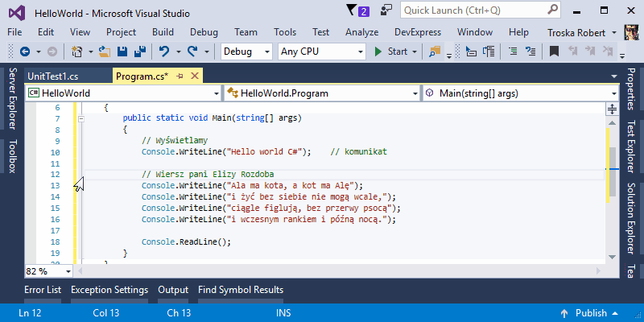Open the Toolbox side panel
The height and width of the screenshot is (322, 644).
(x=12, y=156)
